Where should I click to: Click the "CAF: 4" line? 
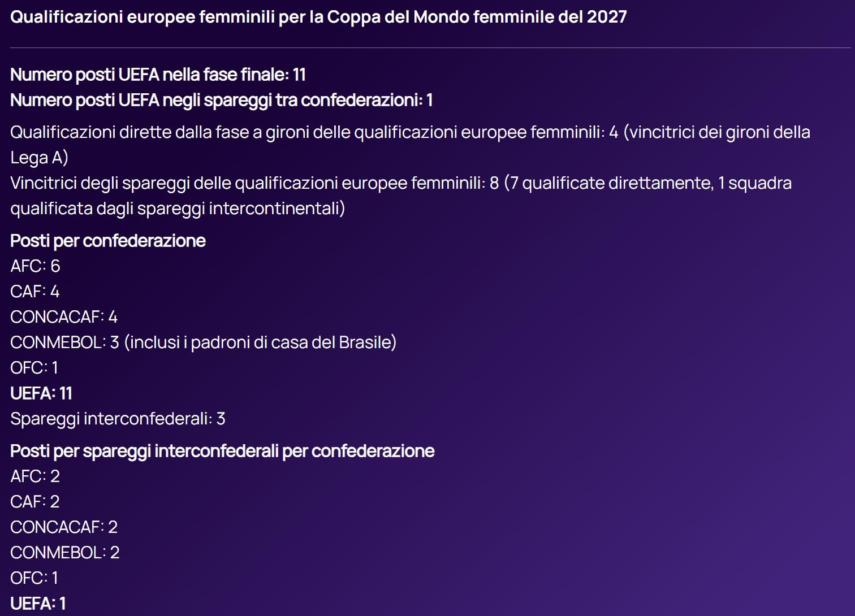(x=34, y=292)
